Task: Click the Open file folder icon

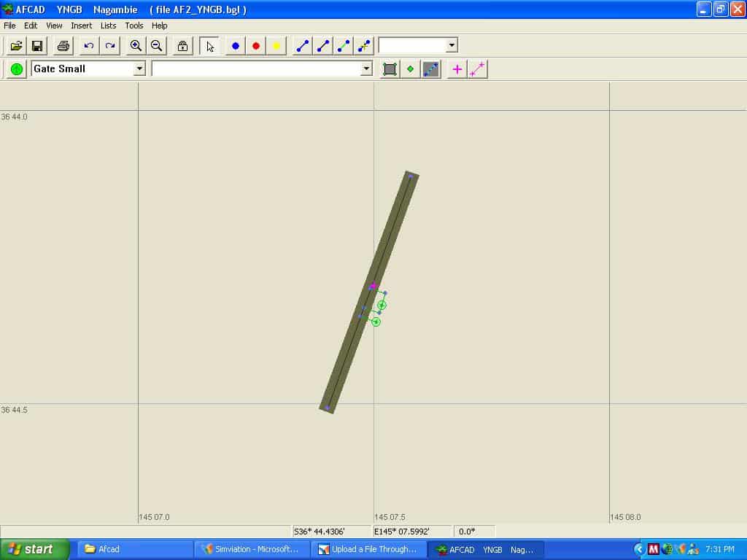Action: [x=16, y=46]
